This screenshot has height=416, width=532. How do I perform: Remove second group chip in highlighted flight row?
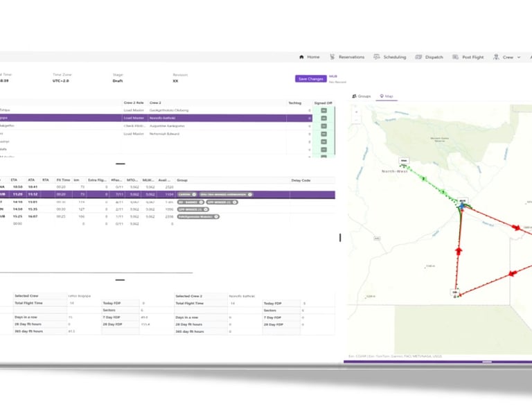(x=249, y=195)
